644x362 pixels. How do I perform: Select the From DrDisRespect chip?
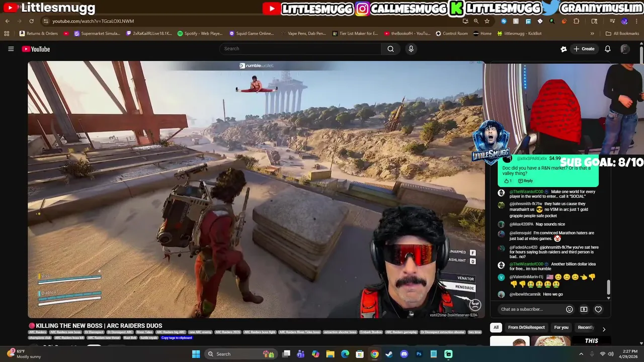[526, 327]
